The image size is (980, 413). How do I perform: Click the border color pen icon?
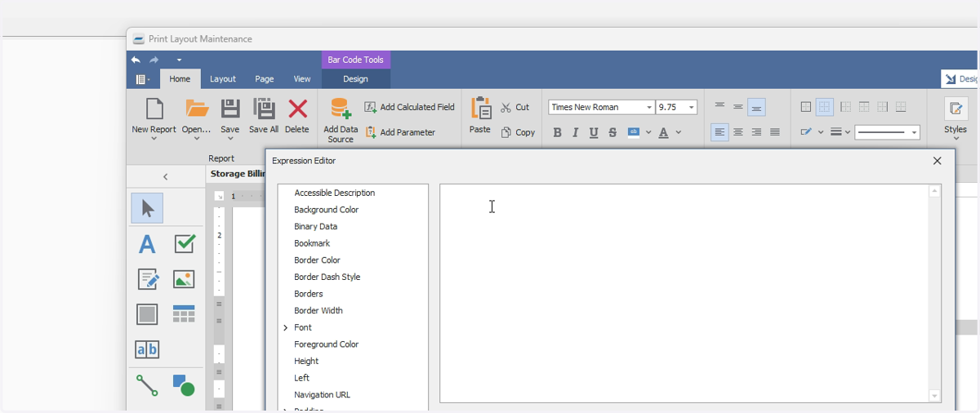806,132
